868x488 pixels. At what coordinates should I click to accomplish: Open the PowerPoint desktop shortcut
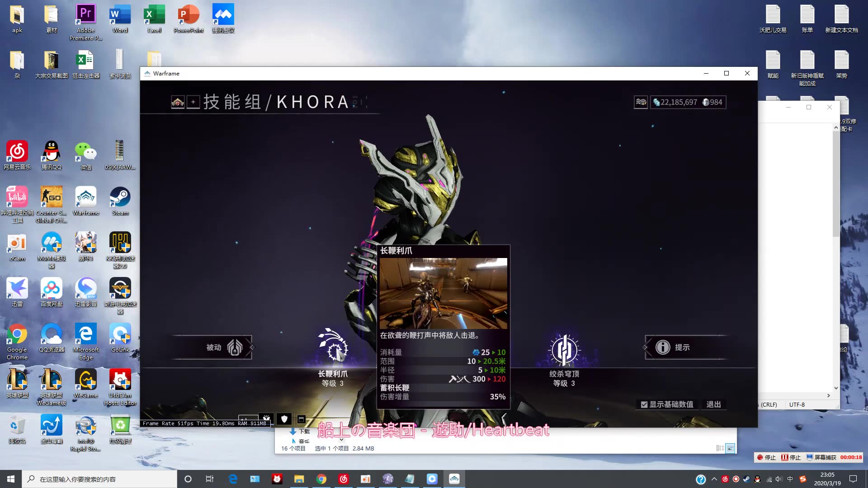(x=189, y=19)
